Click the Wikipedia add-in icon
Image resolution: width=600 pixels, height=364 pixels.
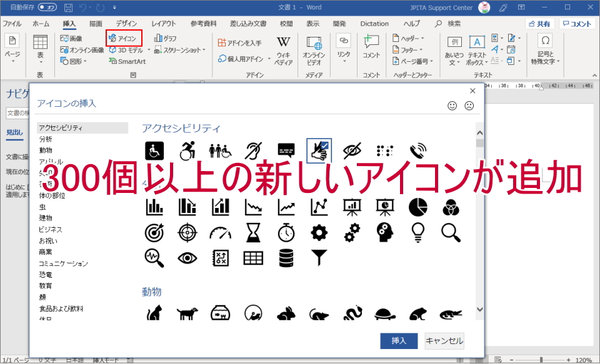click(x=283, y=51)
